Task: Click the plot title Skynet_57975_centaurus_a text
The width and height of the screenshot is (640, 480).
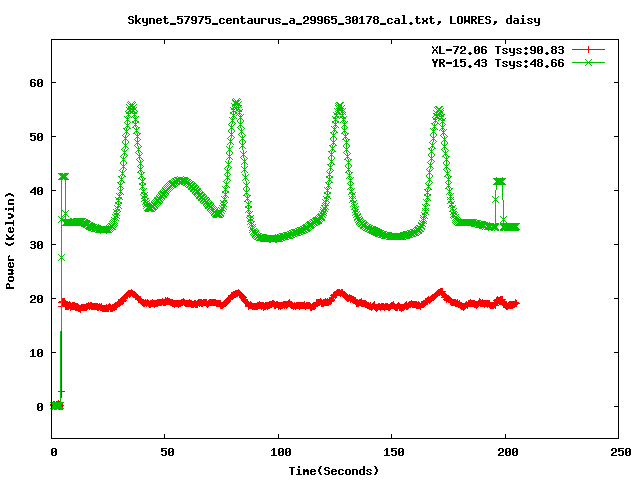Action: [333, 20]
